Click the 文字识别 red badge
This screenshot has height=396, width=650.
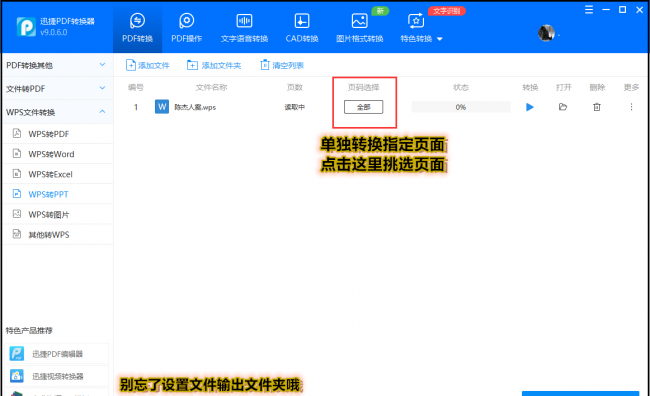click(x=447, y=11)
